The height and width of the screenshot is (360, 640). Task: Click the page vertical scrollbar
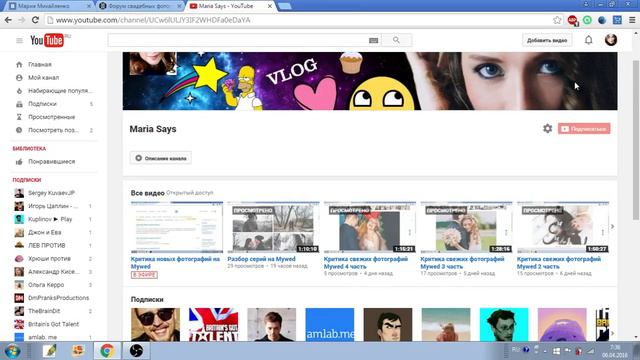[x=636, y=139]
